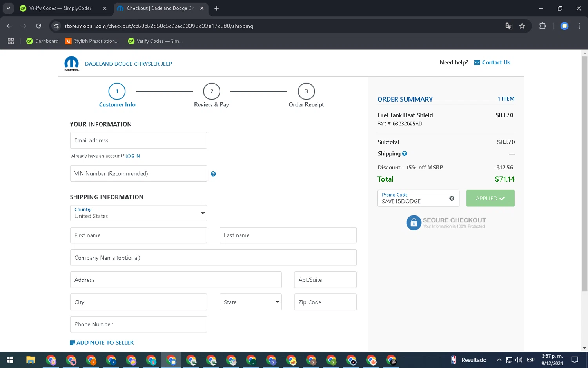Open the browser Extensions icon
588x368 pixels.
[543, 26]
